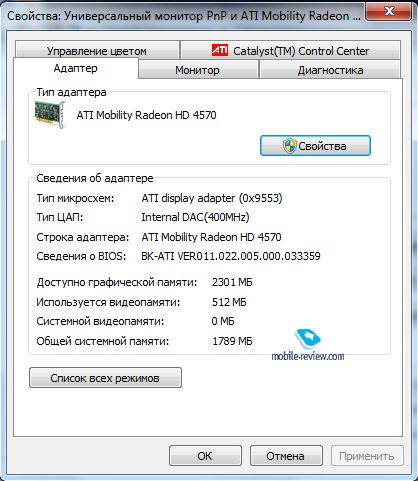Close the properties dialog with X

(389, 12)
